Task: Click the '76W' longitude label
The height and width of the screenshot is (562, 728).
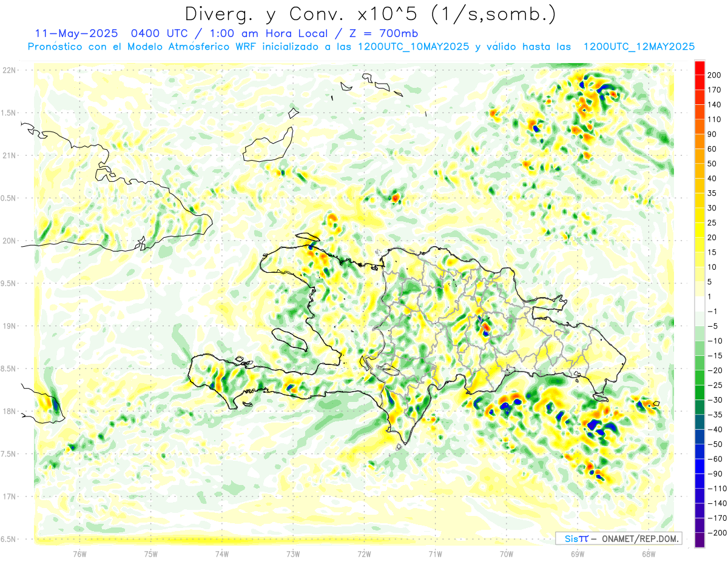Action: point(79,554)
